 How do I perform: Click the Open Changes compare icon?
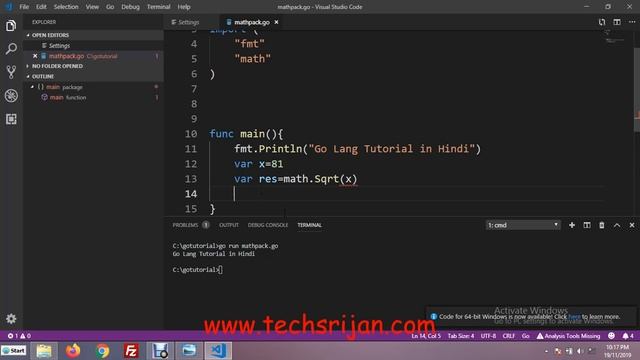coord(602,22)
